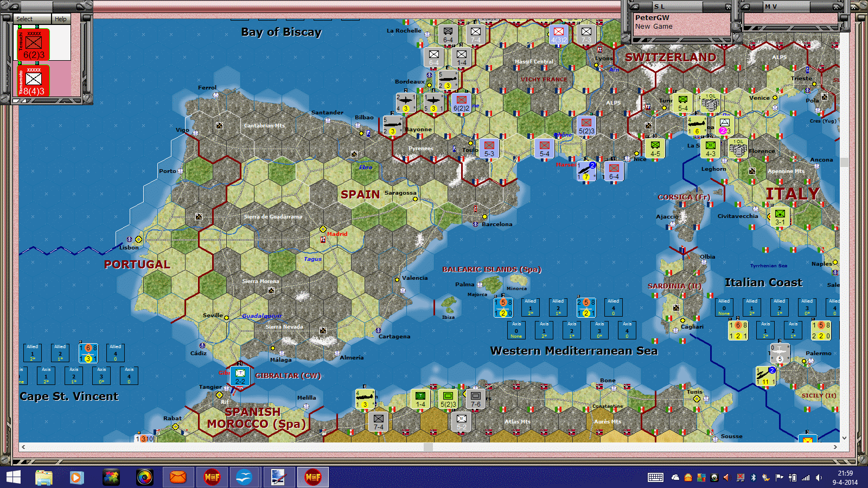Open the Help menu
Viewport: 868px width, 488px height.
click(x=60, y=19)
